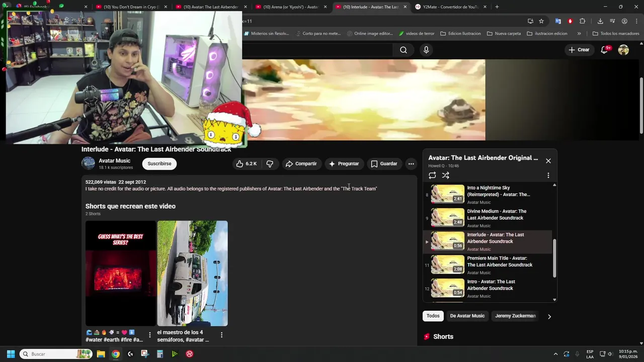Play Into a Nighttime Sky playlist item
The image size is (644, 362).
[x=488, y=195]
